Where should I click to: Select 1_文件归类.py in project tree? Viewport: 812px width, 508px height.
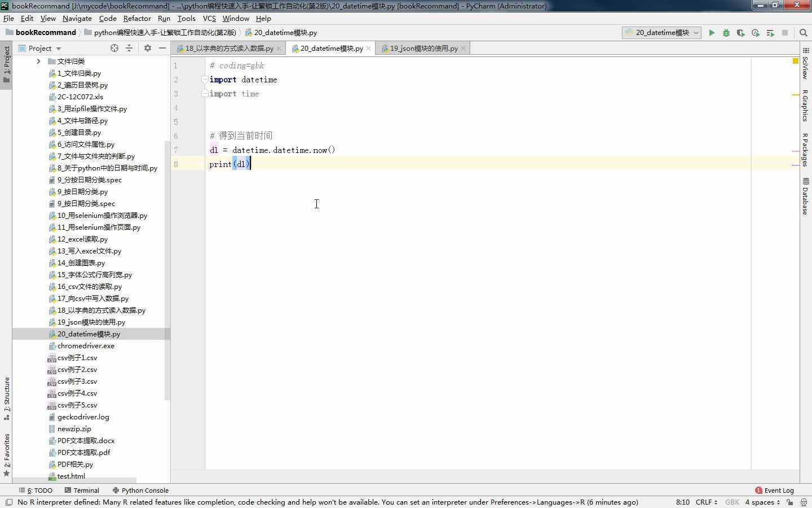tap(75, 73)
